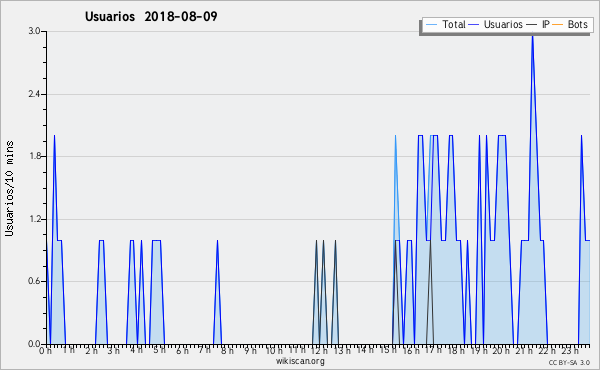Click the light blue Total legend line
Screen dimensions: 600x370
pos(431,24)
